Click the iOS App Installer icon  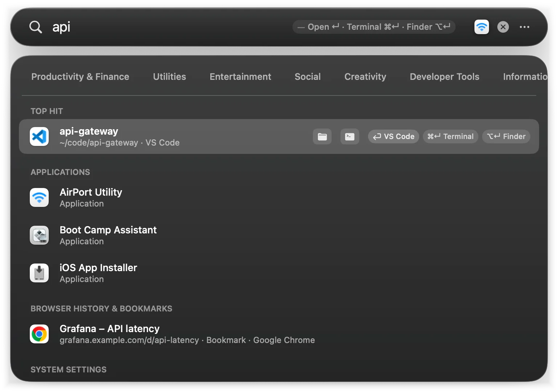39,273
